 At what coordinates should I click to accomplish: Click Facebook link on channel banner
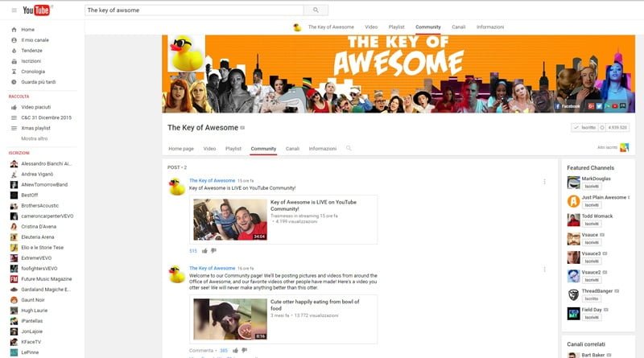pyautogui.click(x=568, y=106)
